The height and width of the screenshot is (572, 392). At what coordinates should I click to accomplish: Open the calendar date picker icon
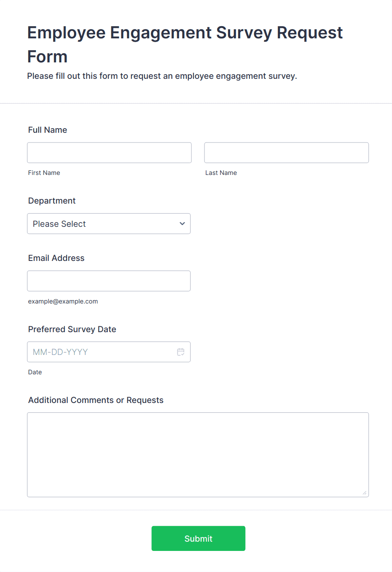coord(181,352)
